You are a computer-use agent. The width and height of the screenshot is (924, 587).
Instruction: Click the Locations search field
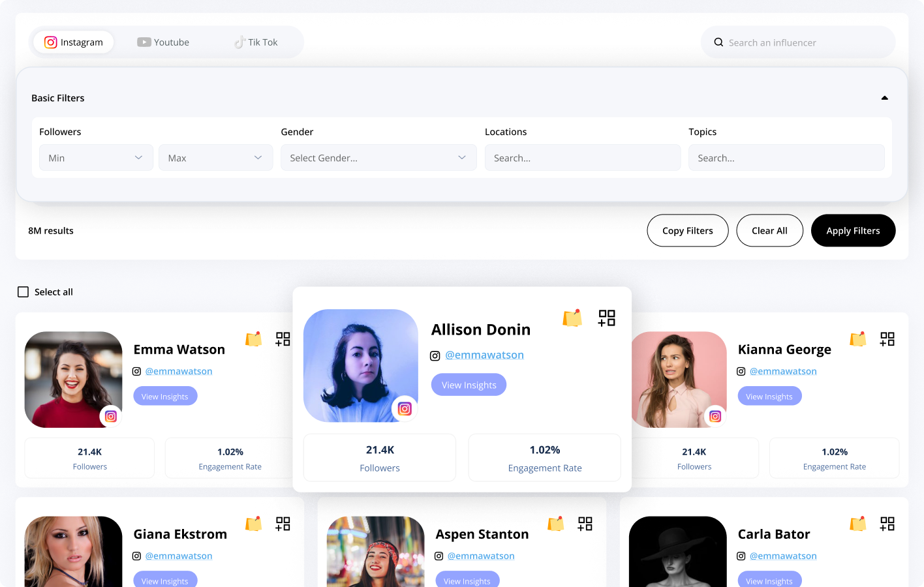click(x=583, y=158)
